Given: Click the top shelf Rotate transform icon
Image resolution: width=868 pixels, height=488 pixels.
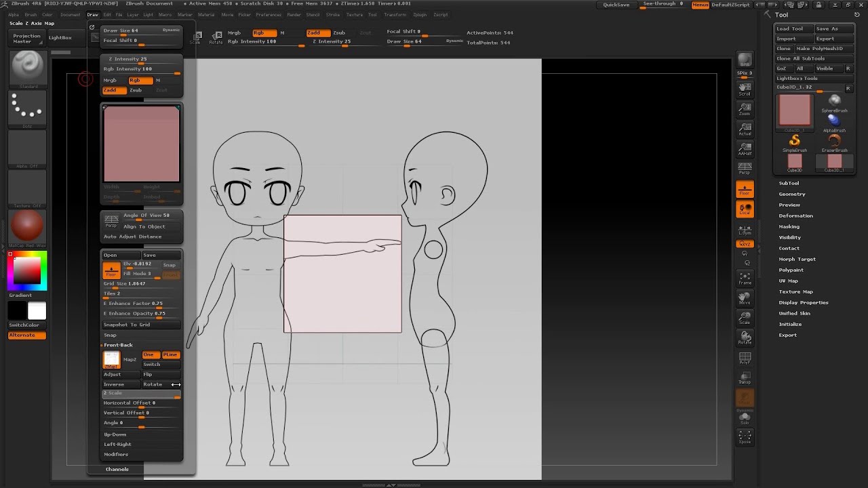Looking at the screenshot, I should [216, 37].
